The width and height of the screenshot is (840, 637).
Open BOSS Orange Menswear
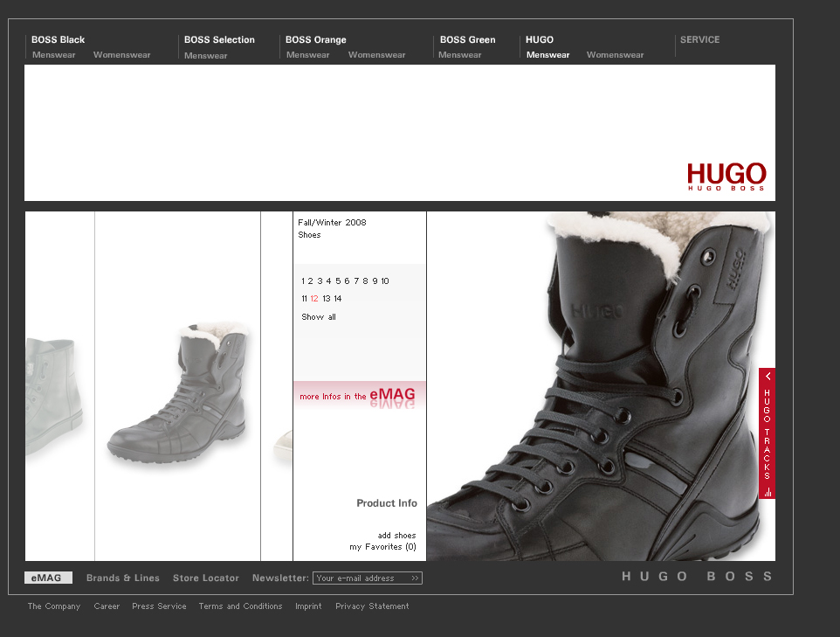pyautogui.click(x=307, y=55)
